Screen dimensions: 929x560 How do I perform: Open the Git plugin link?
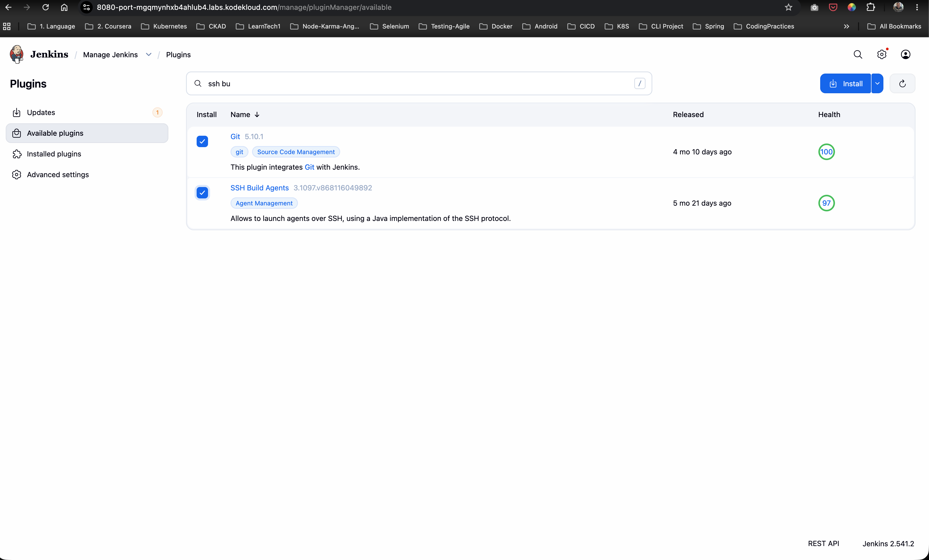tap(235, 137)
